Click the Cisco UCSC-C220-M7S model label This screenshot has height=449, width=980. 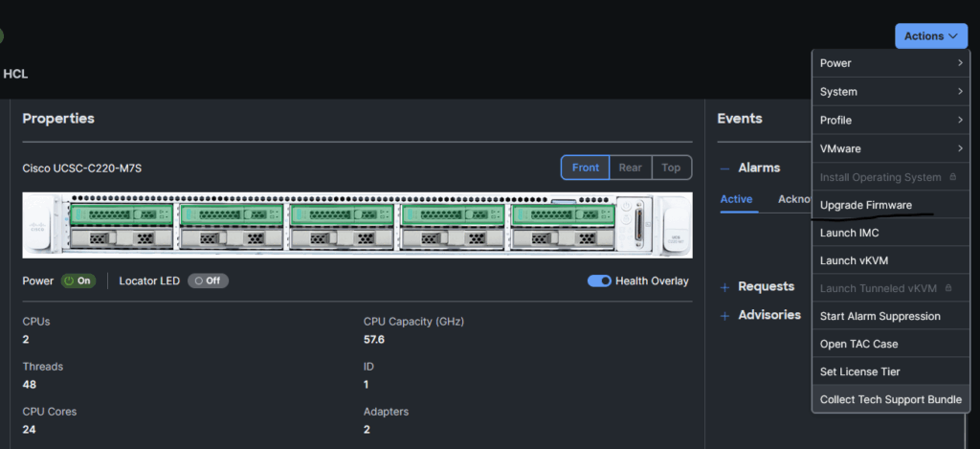[82, 168]
